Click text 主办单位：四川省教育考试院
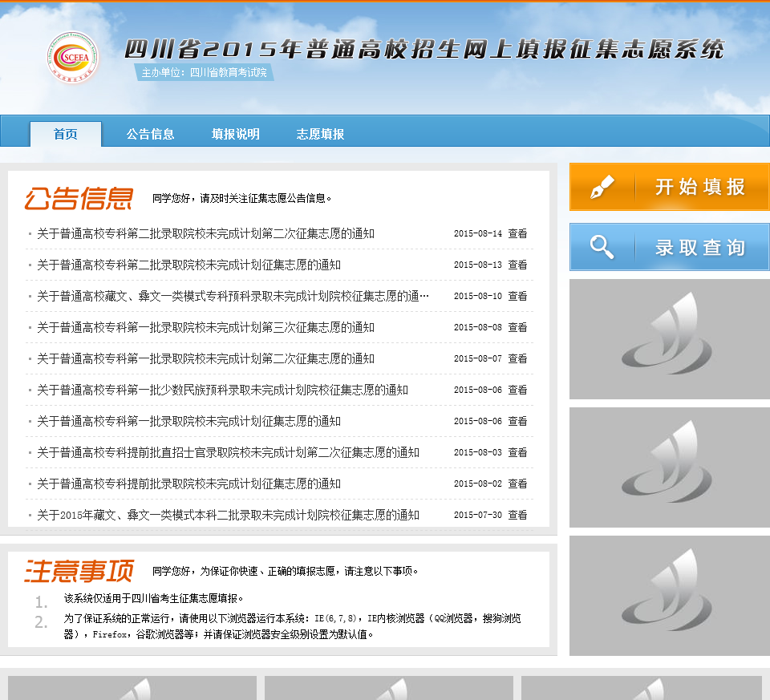This screenshot has width=770, height=700. (x=204, y=73)
